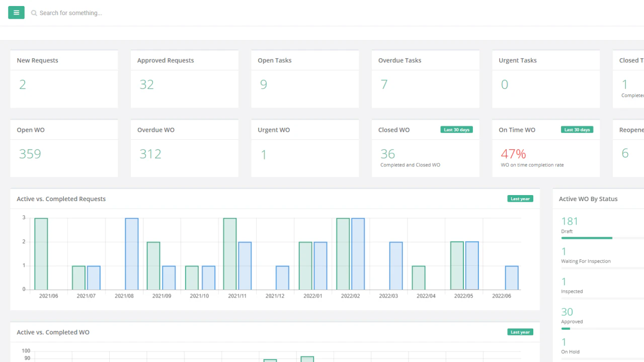The width and height of the screenshot is (644, 362).
Task: Open the Closed WO card showing 36
Action: 425,149
